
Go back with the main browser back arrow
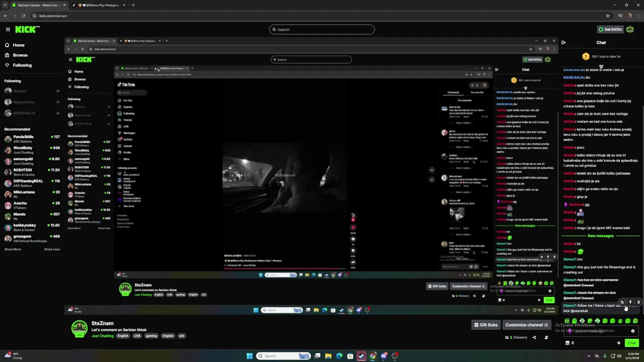[6, 16]
